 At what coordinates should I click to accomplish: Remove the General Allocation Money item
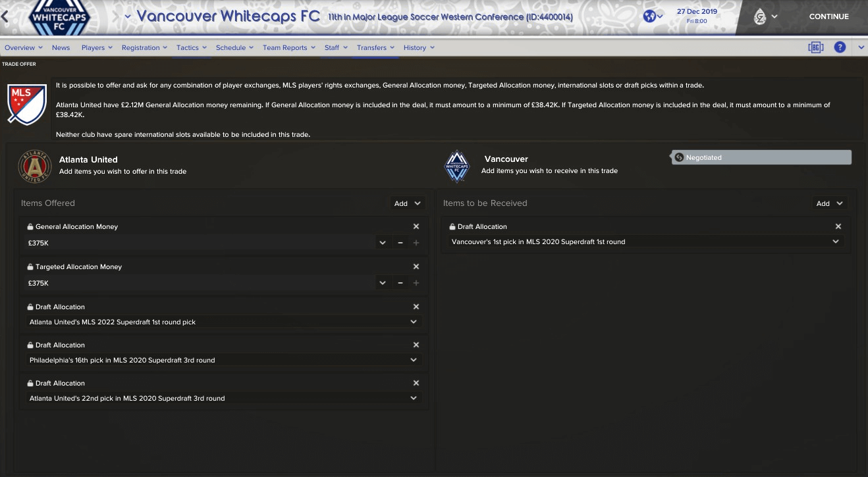point(416,226)
